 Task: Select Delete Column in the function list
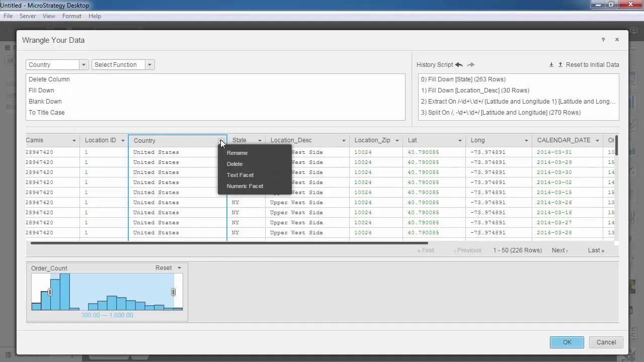[x=49, y=79]
